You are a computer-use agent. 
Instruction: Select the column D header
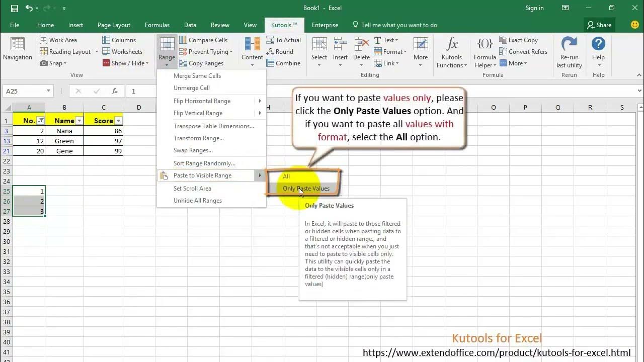[139, 107]
